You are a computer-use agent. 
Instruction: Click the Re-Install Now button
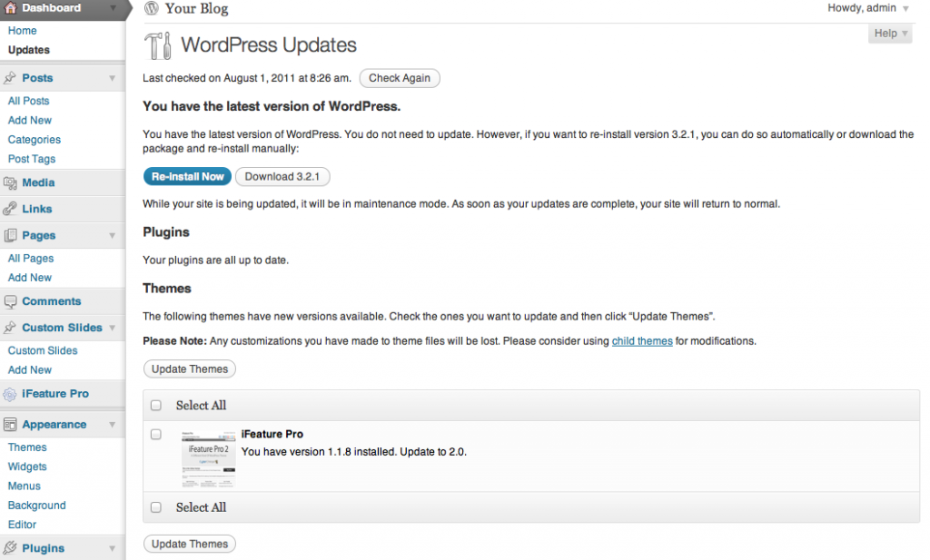click(187, 177)
